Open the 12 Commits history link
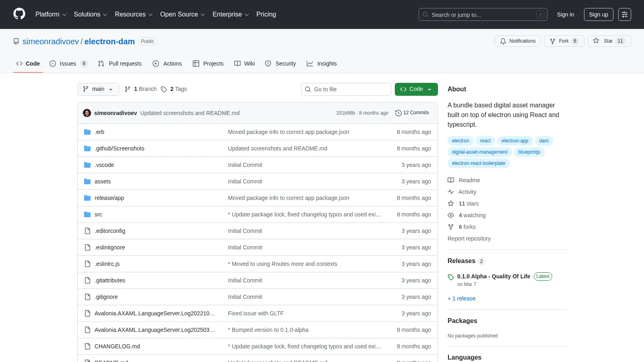The image size is (644, 362). (x=412, y=113)
